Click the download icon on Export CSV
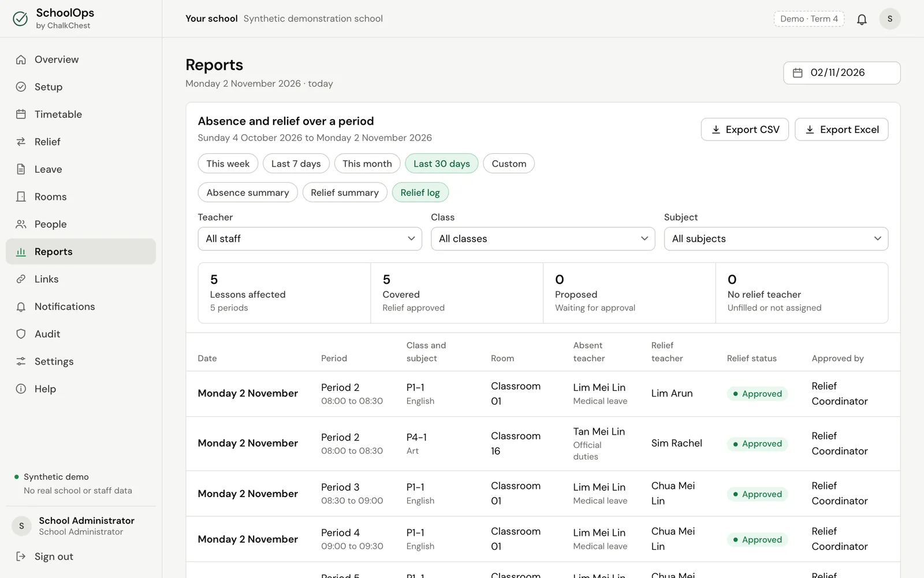 pyautogui.click(x=716, y=129)
